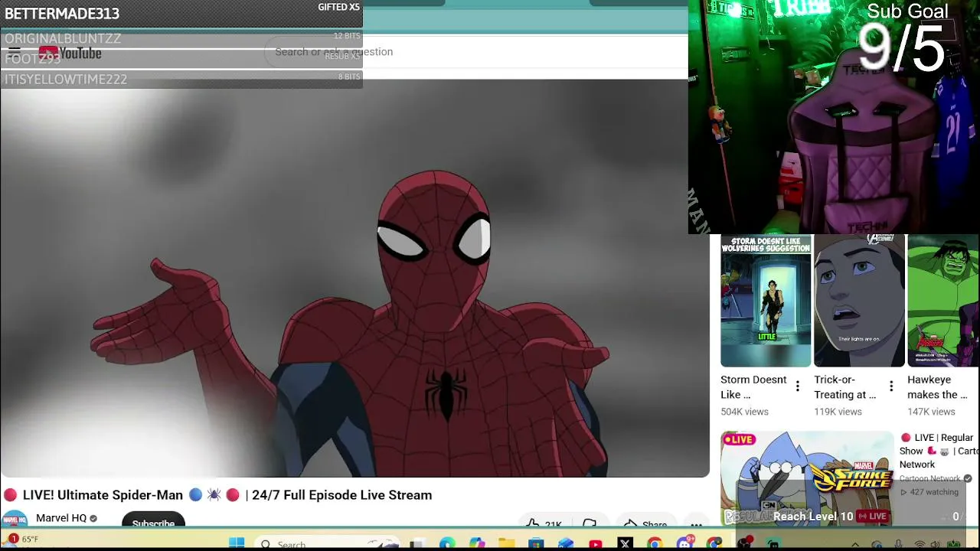This screenshot has height=551, width=980.
Task: Click the '119K views' count text
Action: pos(838,412)
